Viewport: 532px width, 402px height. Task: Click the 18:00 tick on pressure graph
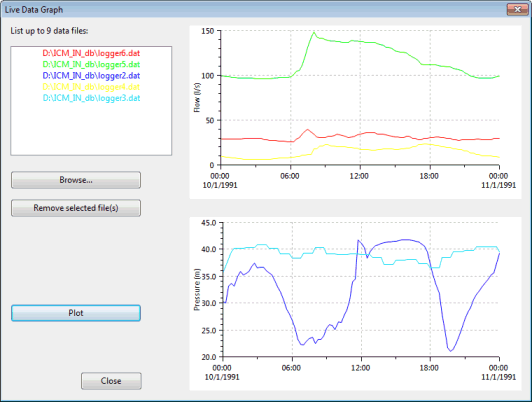[430, 368]
